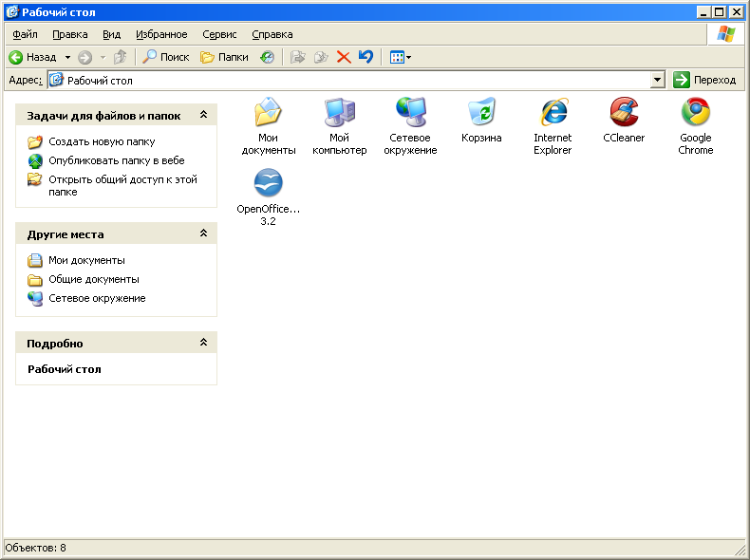Open the Google Chrome icon

coord(695,113)
